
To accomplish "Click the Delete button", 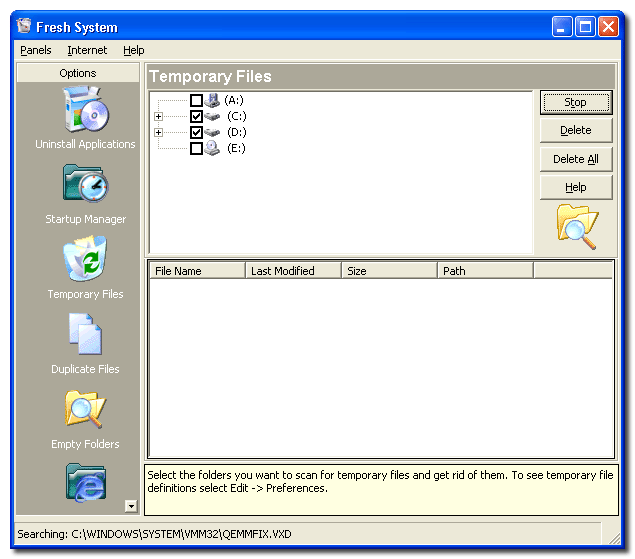I will 576,130.
